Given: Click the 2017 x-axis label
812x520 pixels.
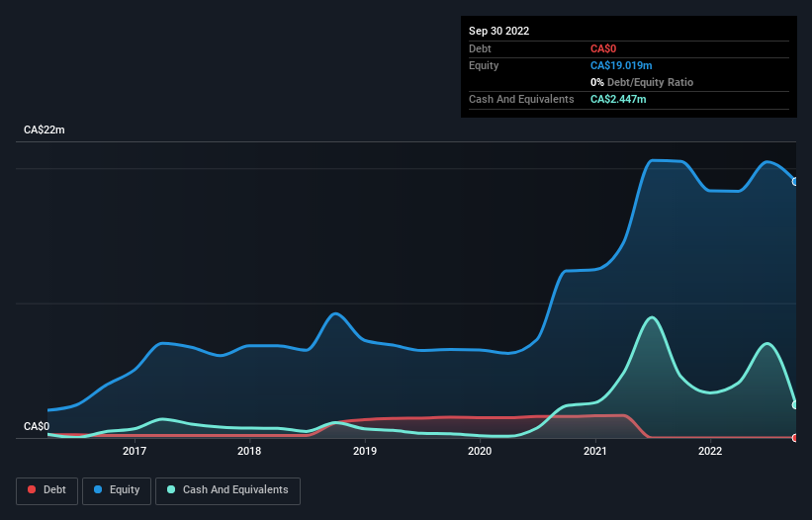Looking at the screenshot, I should click(x=135, y=451).
